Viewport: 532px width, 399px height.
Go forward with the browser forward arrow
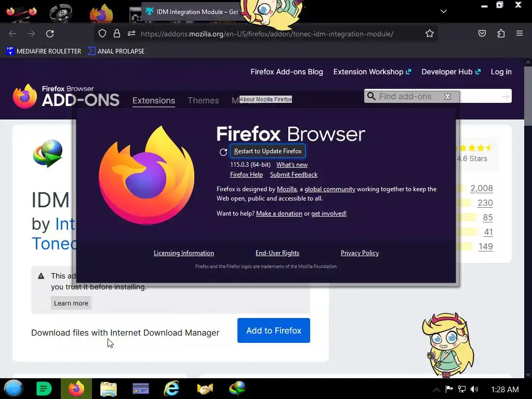click(31, 34)
